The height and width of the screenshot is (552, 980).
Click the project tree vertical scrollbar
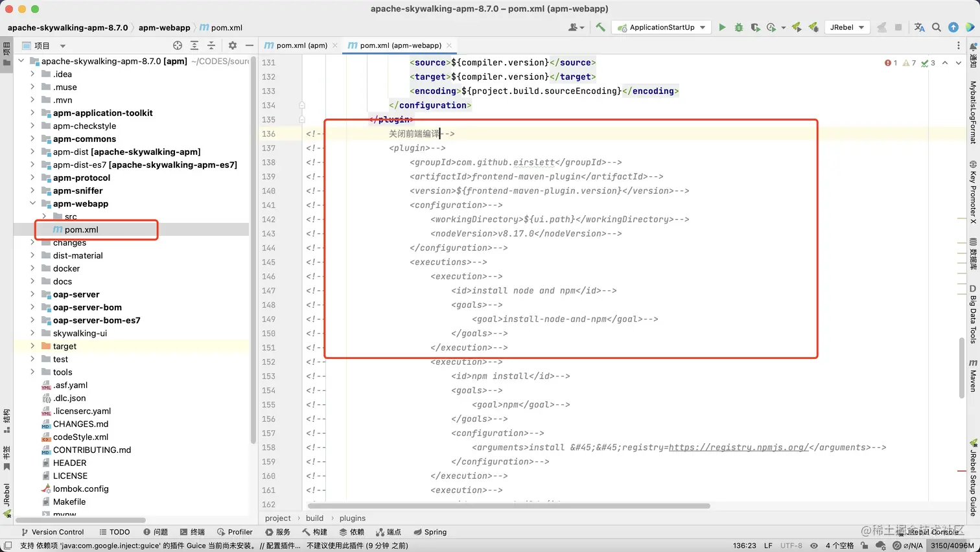pos(252,250)
